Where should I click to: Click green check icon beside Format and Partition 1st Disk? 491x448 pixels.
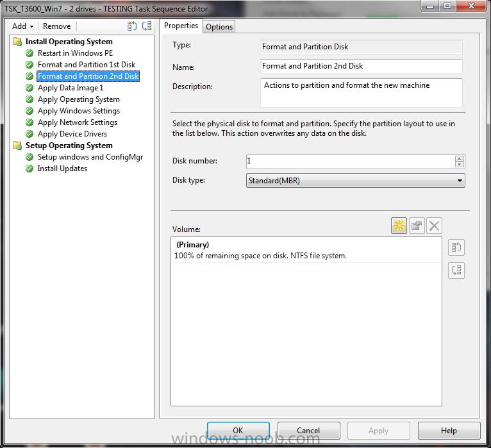click(x=29, y=65)
